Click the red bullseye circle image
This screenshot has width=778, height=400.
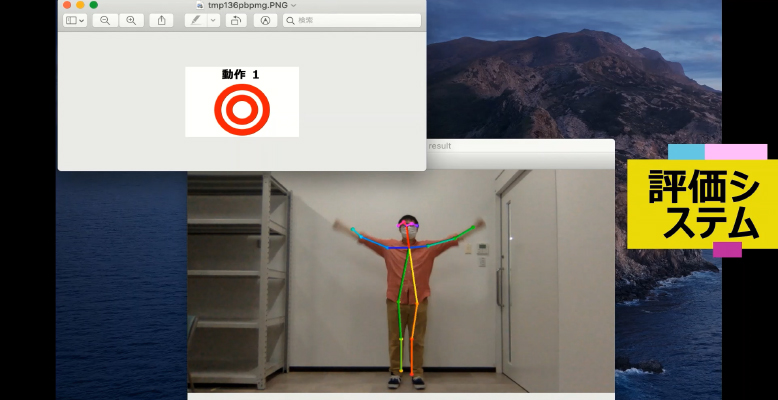242,109
